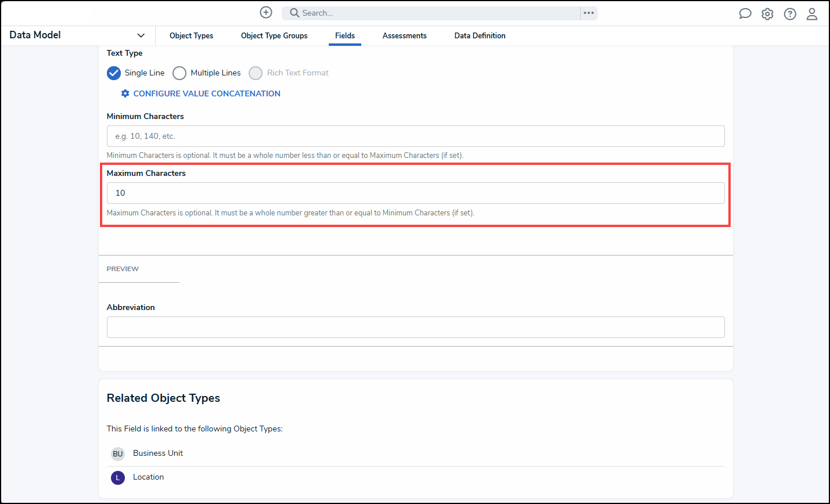Screen dimensions: 830x504
Task: Open the Object Type Groups tab
Action: (x=274, y=36)
